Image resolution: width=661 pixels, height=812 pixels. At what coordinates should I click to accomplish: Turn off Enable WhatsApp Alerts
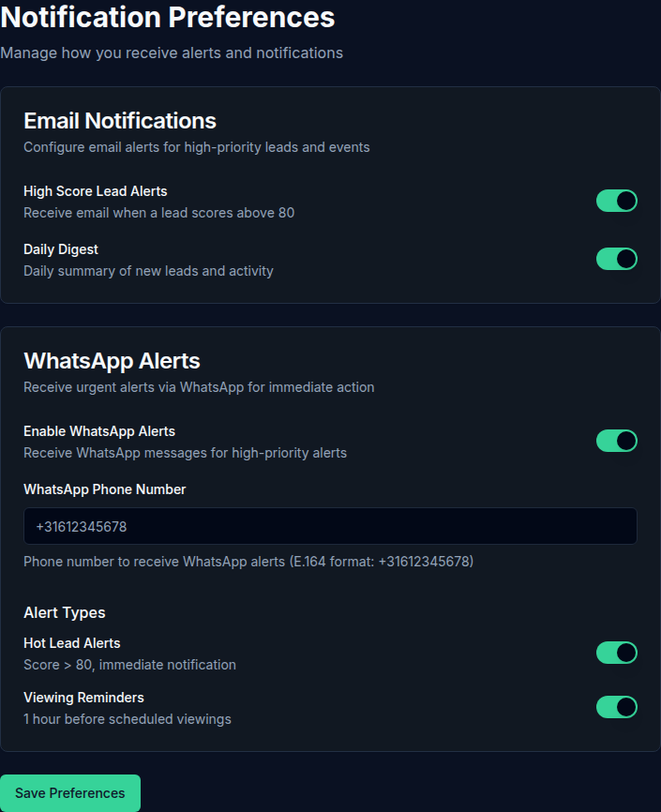[x=616, y=441]
